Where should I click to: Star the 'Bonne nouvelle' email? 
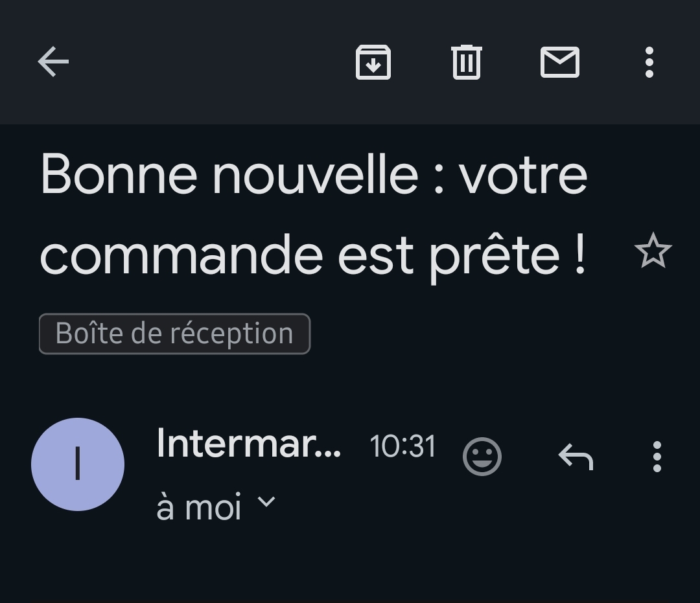pos(653,251)
